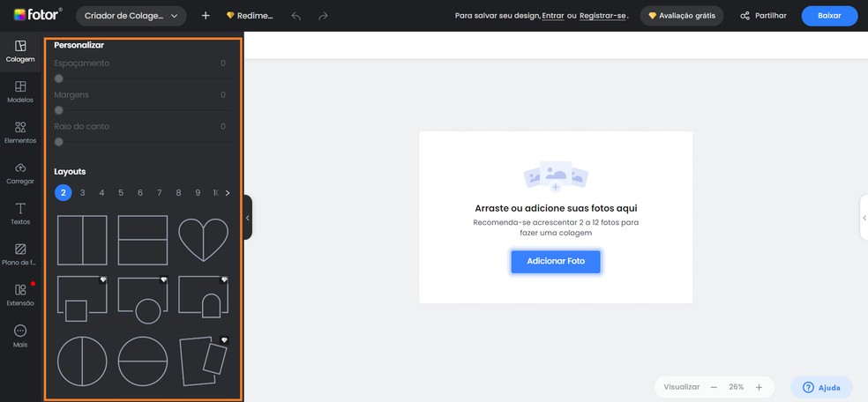Zoom out with the minus icon
Screen dimensions: 868x402
coord(715,387)
